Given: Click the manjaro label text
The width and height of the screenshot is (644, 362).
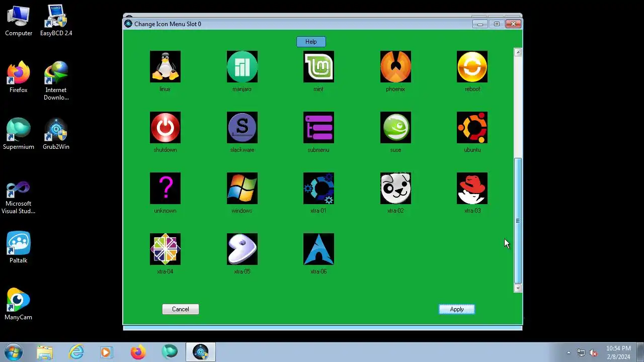Looking at the screenshot, I should point(242,89).
